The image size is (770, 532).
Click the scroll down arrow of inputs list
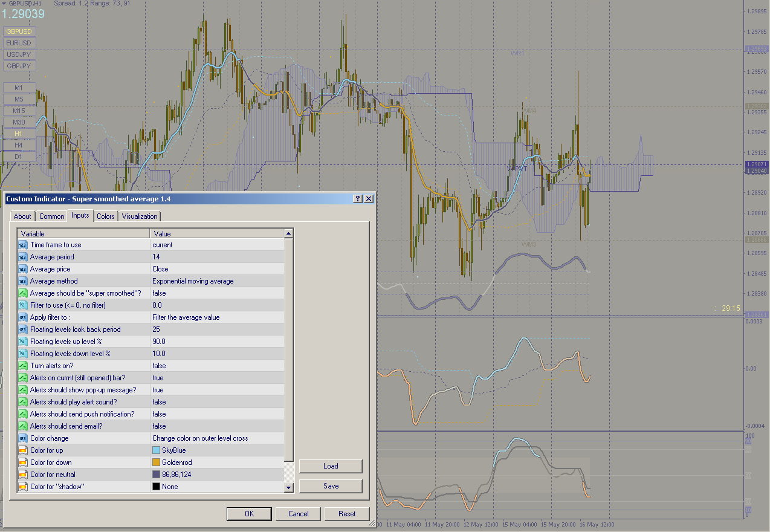coord(288,487)
